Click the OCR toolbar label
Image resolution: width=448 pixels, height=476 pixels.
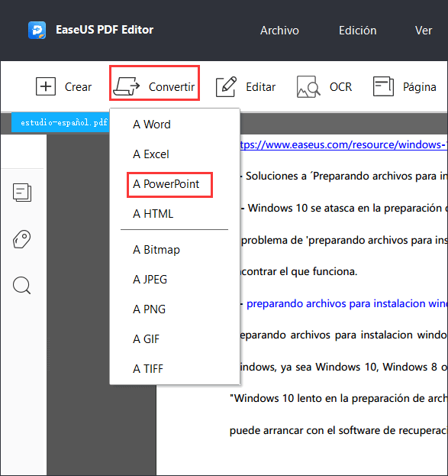340,87
